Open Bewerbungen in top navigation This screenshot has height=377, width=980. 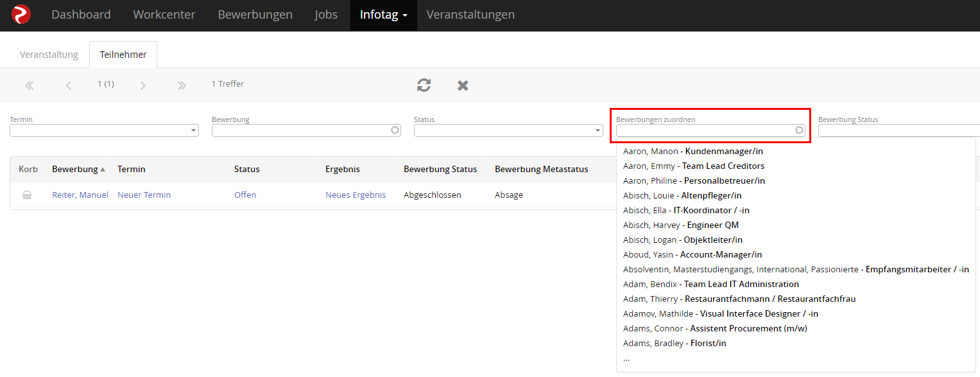[255, 15]
